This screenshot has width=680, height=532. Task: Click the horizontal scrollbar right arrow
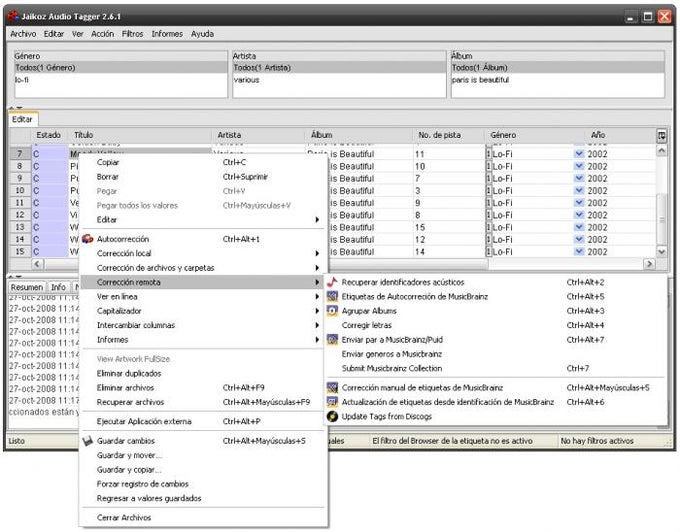tap(649, 264)
